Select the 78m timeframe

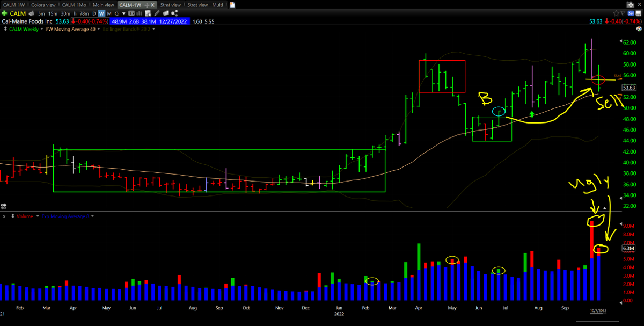[84, 13]
